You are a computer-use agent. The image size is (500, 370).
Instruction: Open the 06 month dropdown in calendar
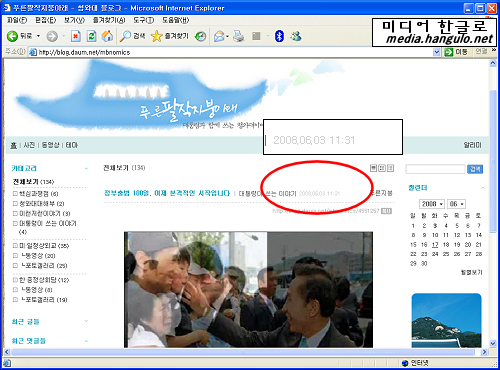point(456,204)
